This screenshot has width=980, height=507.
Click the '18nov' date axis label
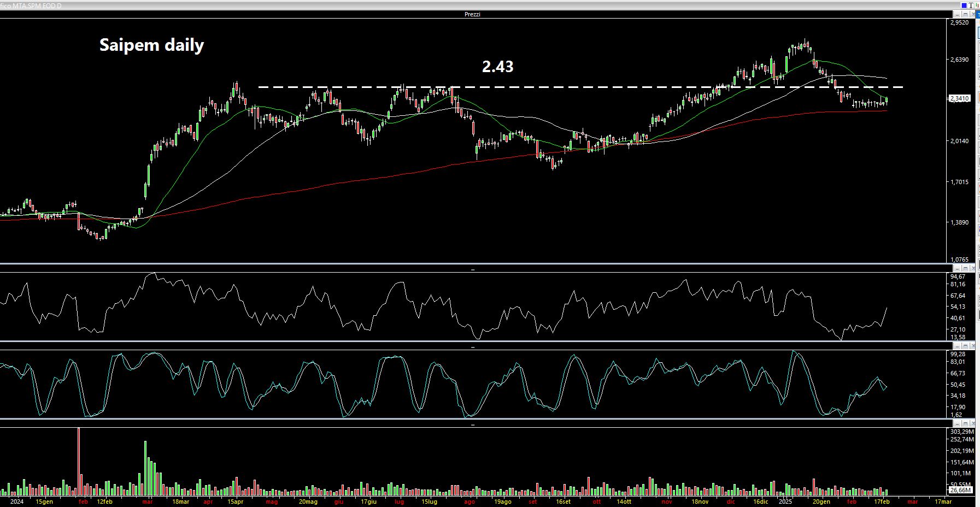coord(700,502)
